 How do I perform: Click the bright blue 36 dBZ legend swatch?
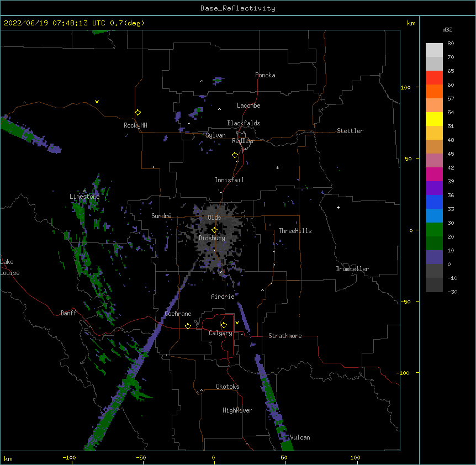click(434, 202)
